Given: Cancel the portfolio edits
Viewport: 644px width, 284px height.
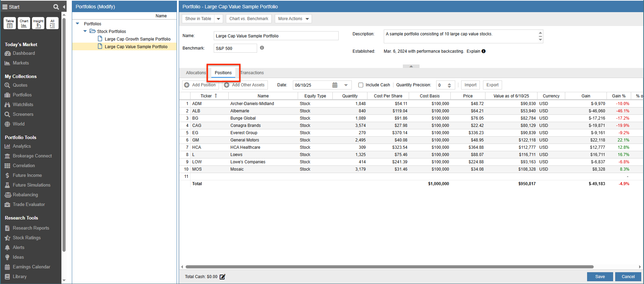Looking at the screenshot, I should [628, 277].
